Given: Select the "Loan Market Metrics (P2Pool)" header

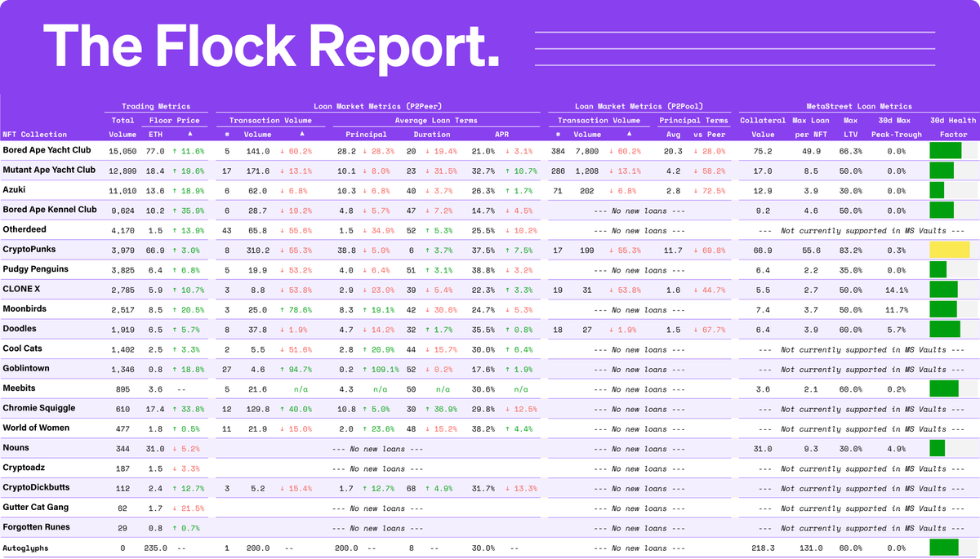Looking at the screenshot, I should [639, 106].
